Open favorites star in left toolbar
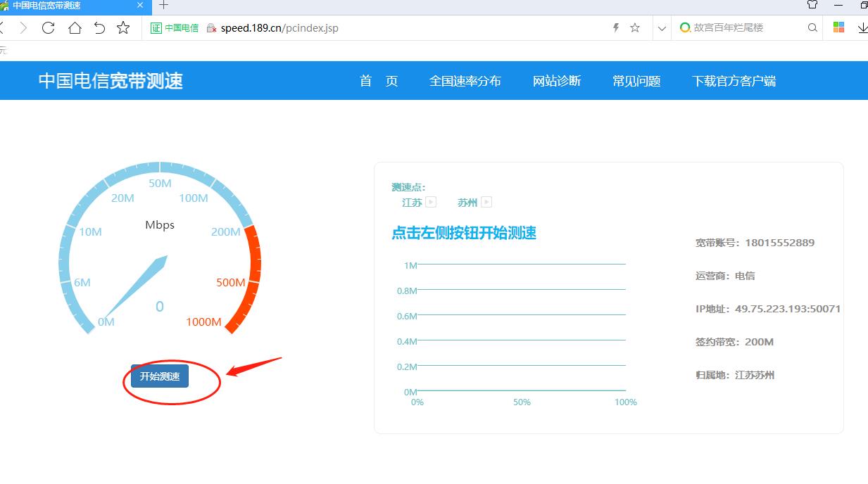The height and width of the screenshot is (484, 868). click(x=123, y=28)
